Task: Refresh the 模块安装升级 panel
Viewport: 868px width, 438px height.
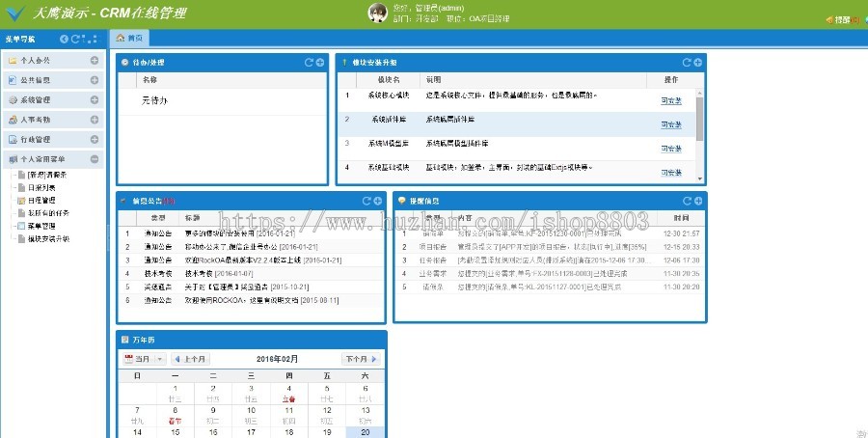Action: [687, 63]
